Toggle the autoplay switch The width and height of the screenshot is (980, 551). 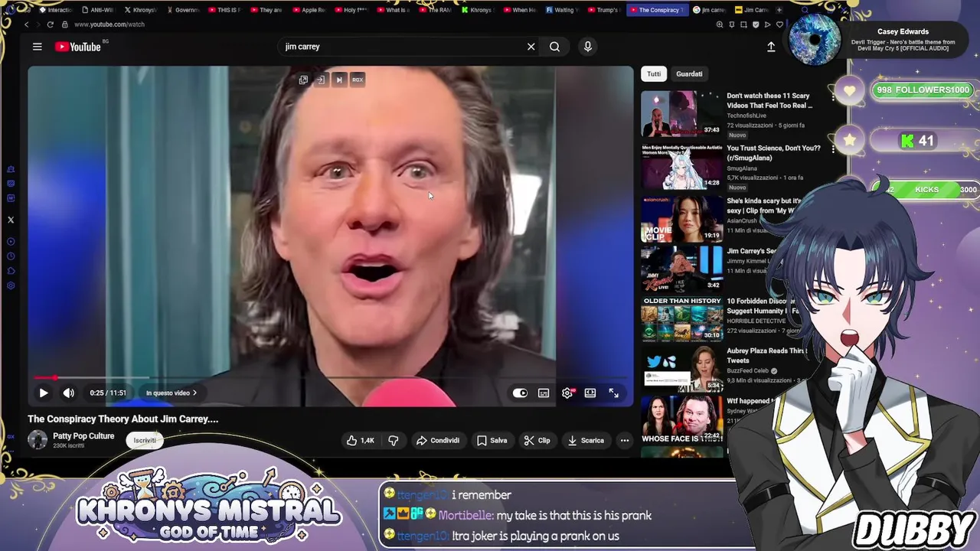(x=520, y=393)
